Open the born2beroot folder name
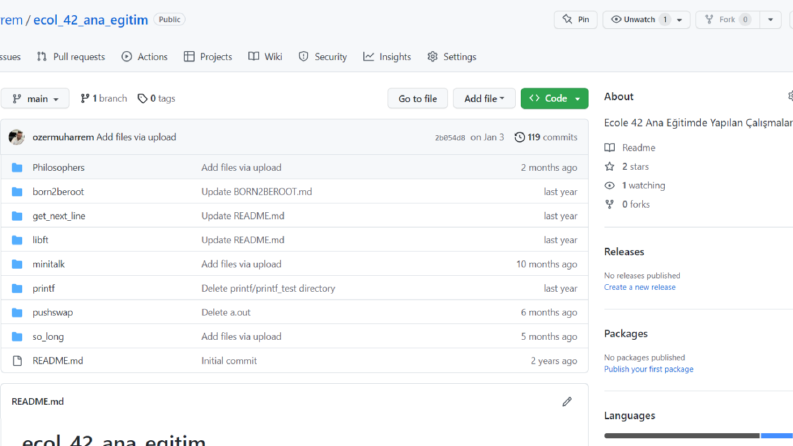Screen dimensions: 793x446 pos(58,192)
